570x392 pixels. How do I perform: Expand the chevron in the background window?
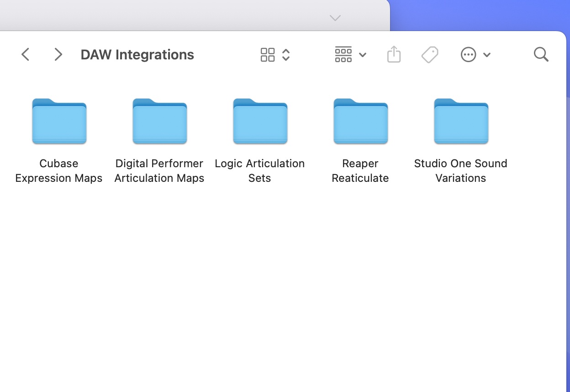pyautogui.click(x=335, y=18)
